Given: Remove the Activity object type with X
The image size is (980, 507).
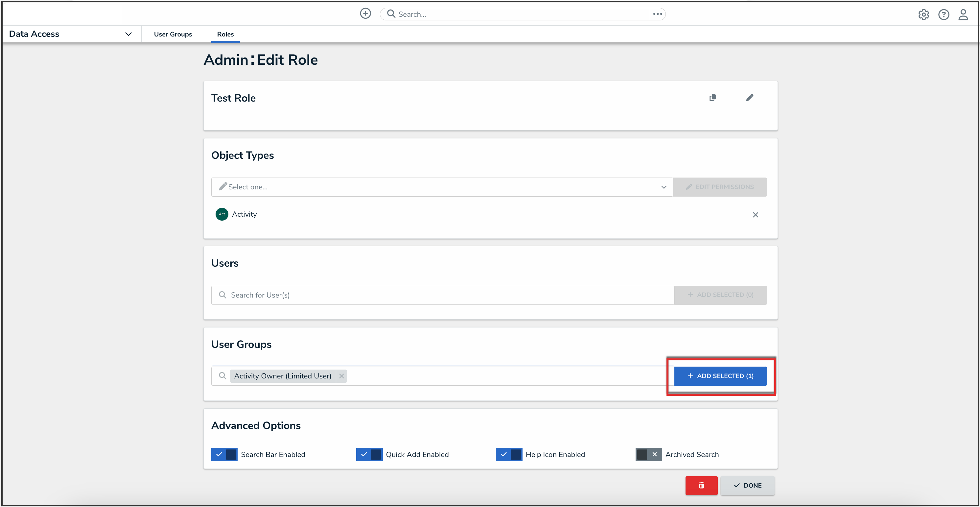Looking at the screenshot, I should pos(755,215).
